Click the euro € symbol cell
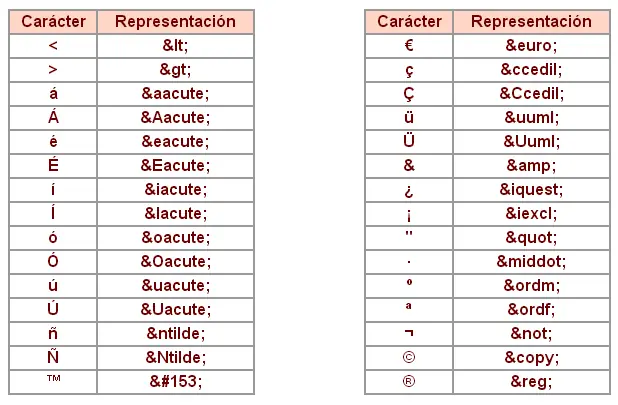The height and width of the screenshot is (405, 618). pyautogui.click(x=408, y=46)
